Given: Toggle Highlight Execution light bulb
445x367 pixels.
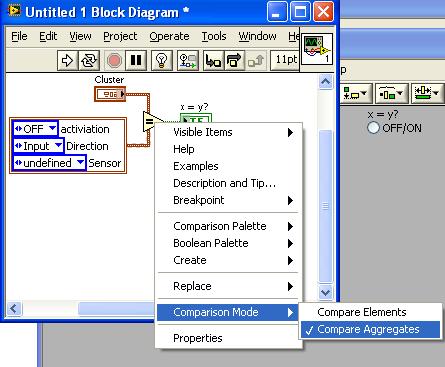Looking at the screenshot, I should 162,61.
